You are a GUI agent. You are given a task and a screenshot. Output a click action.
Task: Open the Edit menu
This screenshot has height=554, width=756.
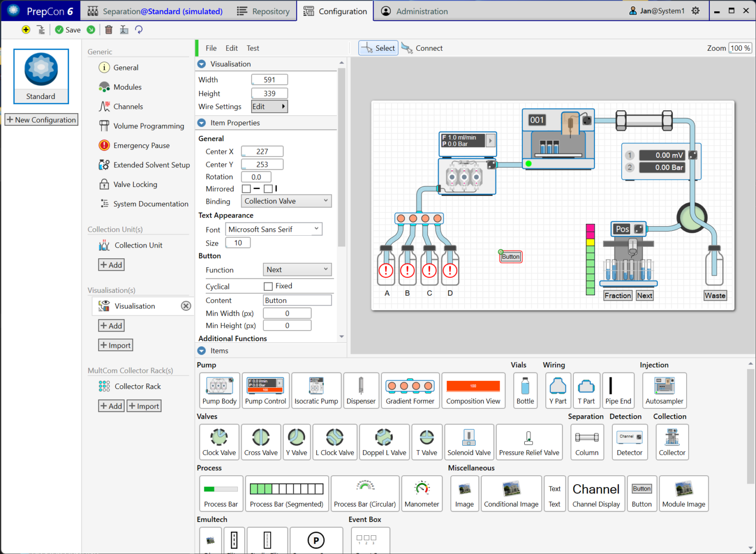pyautogui.click(x=231, y=48)
